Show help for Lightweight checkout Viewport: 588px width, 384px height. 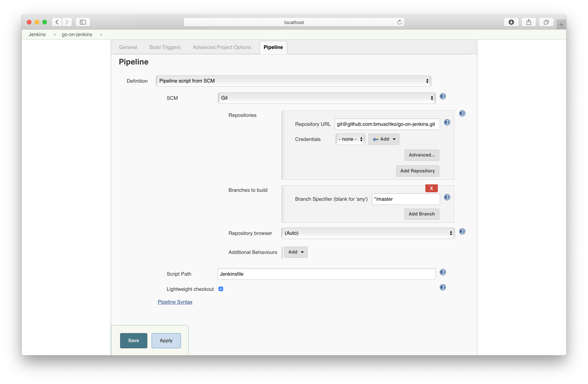tap(442, 287)
